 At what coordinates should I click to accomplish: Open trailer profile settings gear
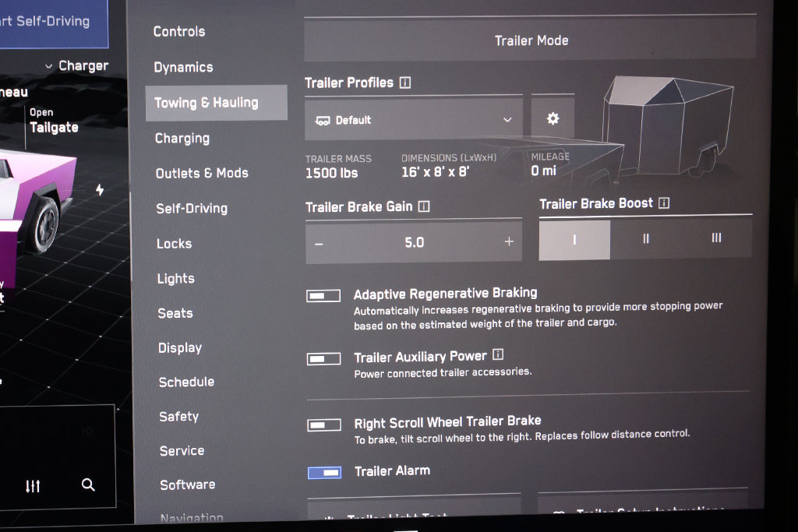pyautogui.click(x=553, y=118)
